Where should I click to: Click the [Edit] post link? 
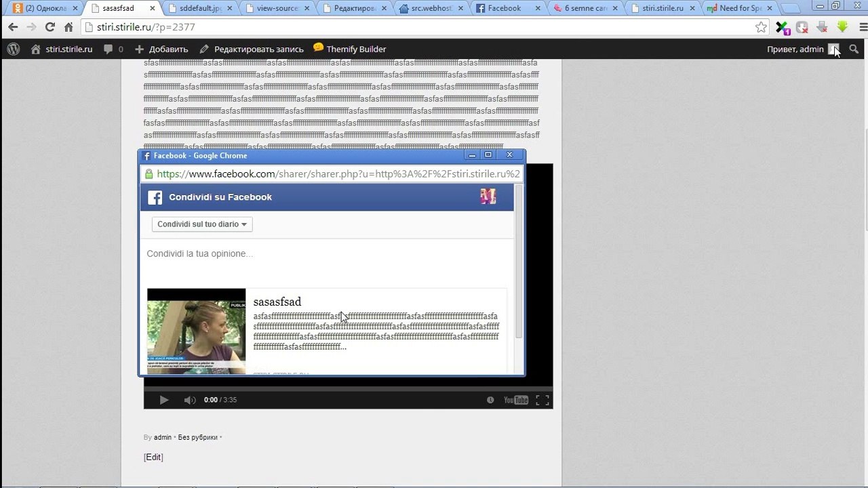(x=153, y=457)
